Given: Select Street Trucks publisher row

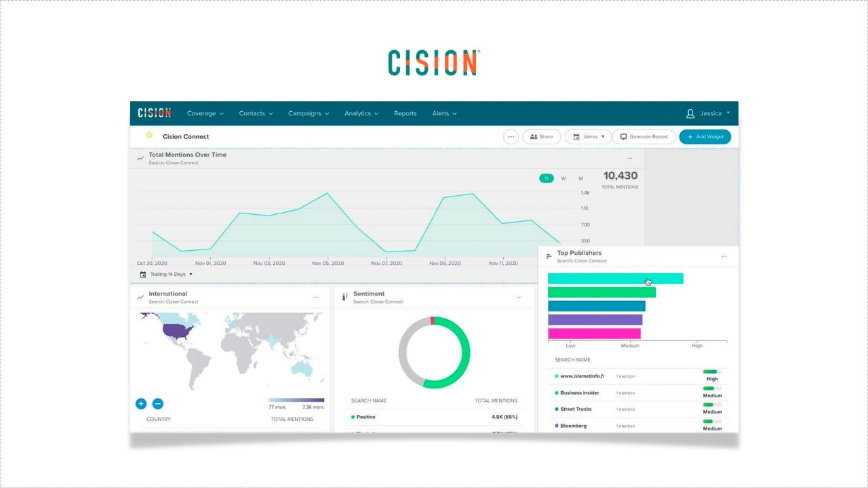Looking at the screenshot, I should [637, 409].
